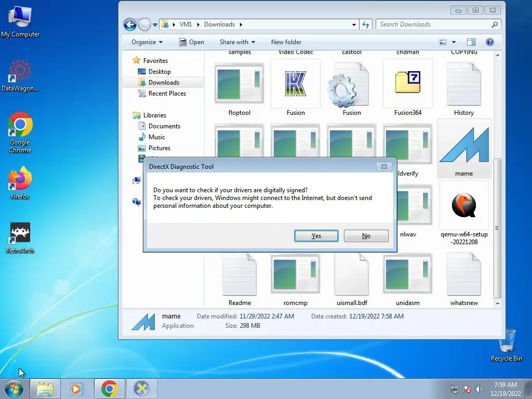Expand the arrow after Downloads breadcrumb

pos(241,24)
